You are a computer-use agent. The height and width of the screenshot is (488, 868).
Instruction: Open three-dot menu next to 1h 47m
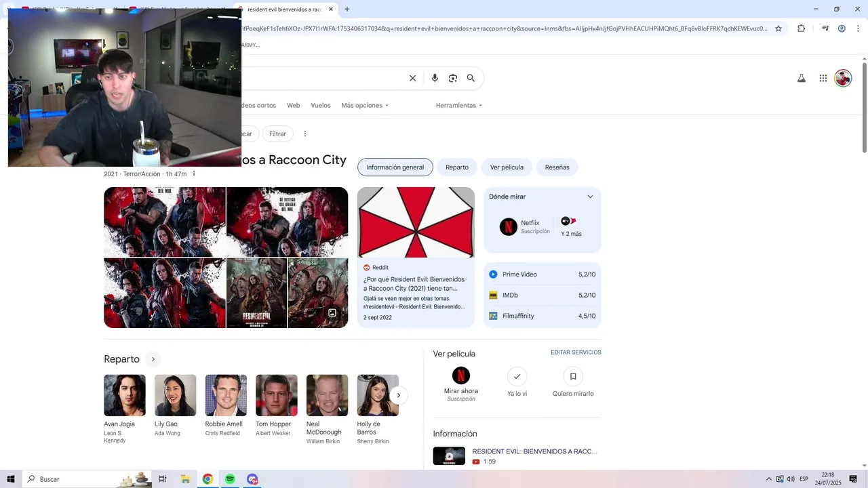(x=194, y=174)
